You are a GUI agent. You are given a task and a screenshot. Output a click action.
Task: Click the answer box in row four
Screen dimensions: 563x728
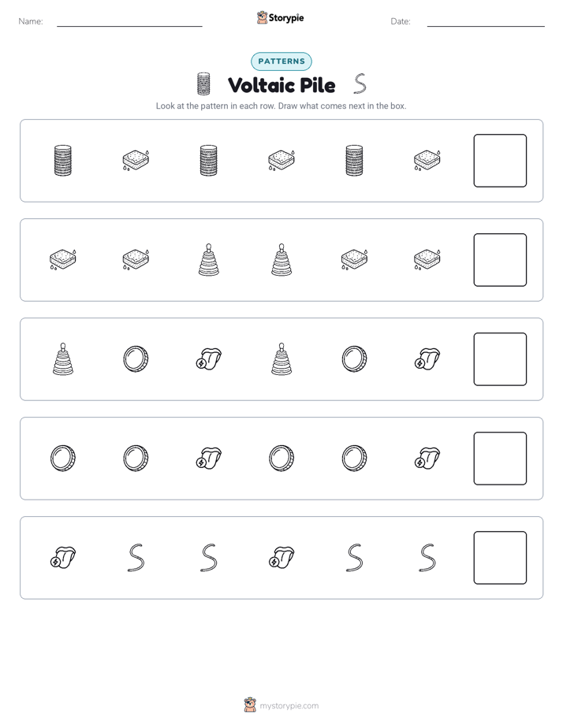500,459
